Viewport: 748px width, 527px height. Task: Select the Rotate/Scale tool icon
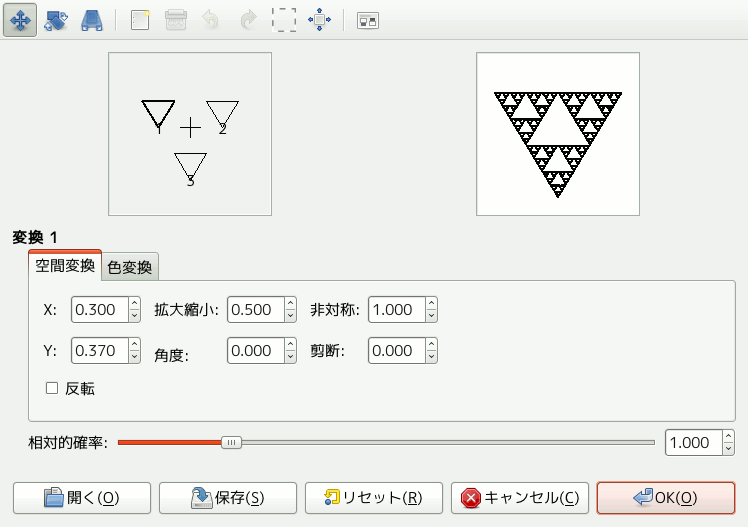click(55, 20)
